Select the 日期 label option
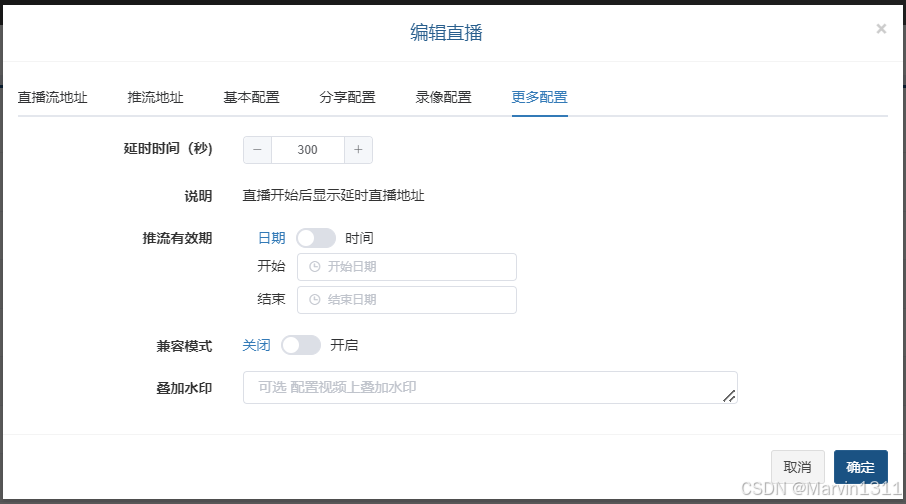The image size is (906, 504). point(272,238)
